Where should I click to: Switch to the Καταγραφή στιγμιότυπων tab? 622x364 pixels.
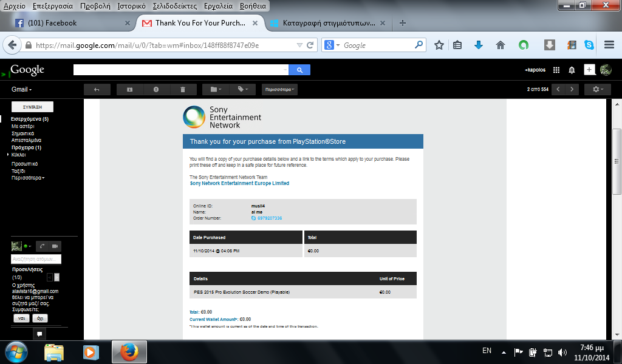(327, 23)
